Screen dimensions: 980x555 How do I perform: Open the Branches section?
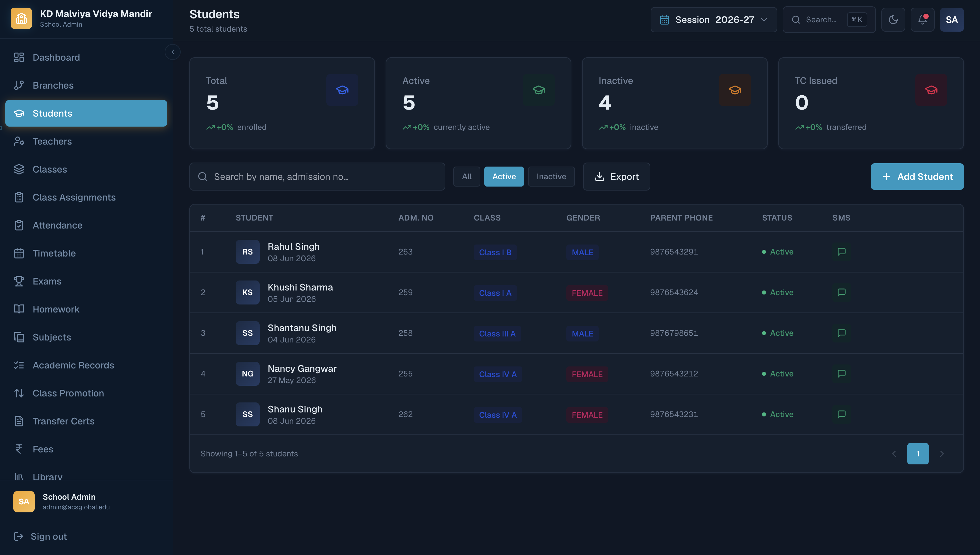[x=86, y=85]
